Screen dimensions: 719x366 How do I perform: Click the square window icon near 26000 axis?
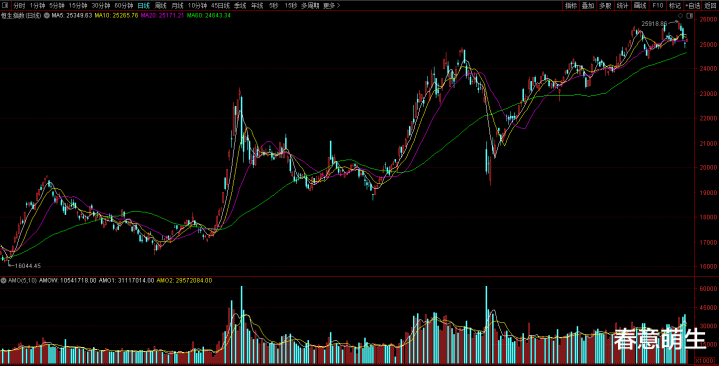tap(690, 16)
